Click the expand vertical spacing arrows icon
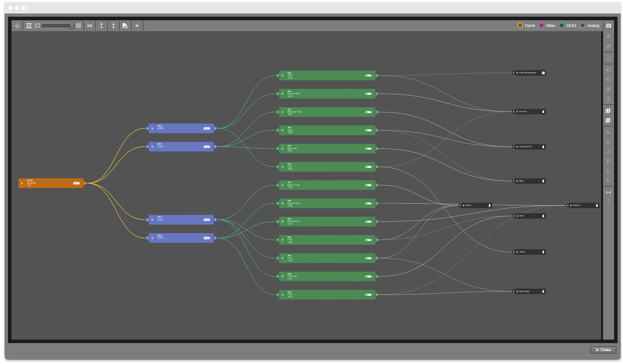The width and height of the screenshot is (623, 364). [101, 26]
